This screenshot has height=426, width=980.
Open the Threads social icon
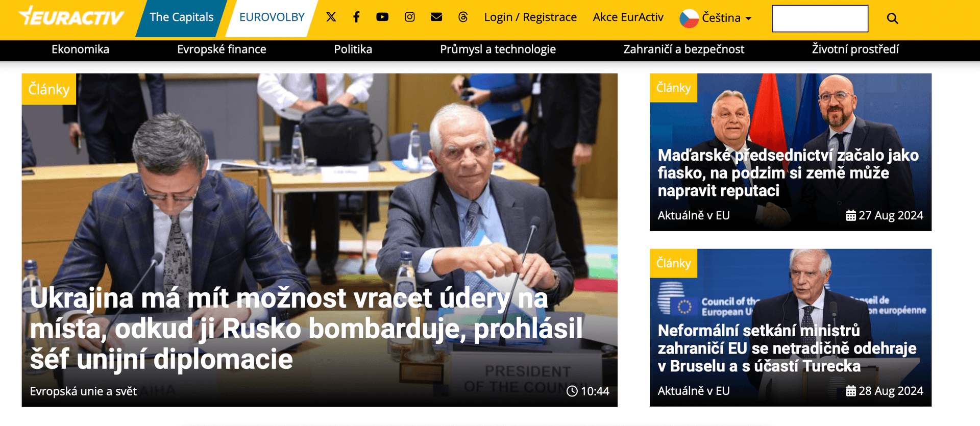463,17
